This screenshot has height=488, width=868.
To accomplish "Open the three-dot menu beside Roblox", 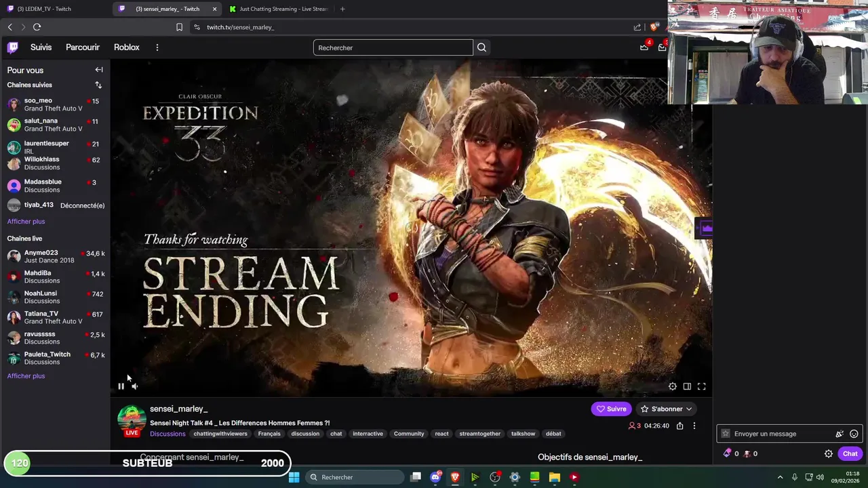I will click(157, 47).
